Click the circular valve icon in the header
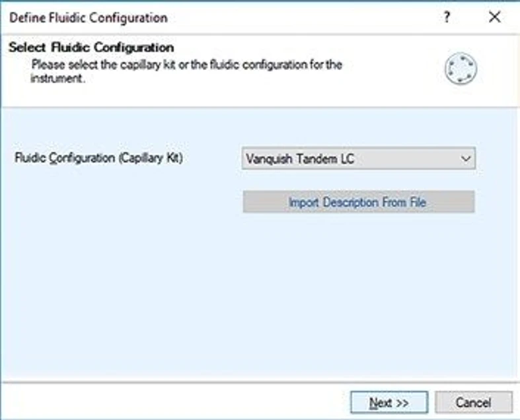This screenshot has width=520, height=420. click(461, 69)
